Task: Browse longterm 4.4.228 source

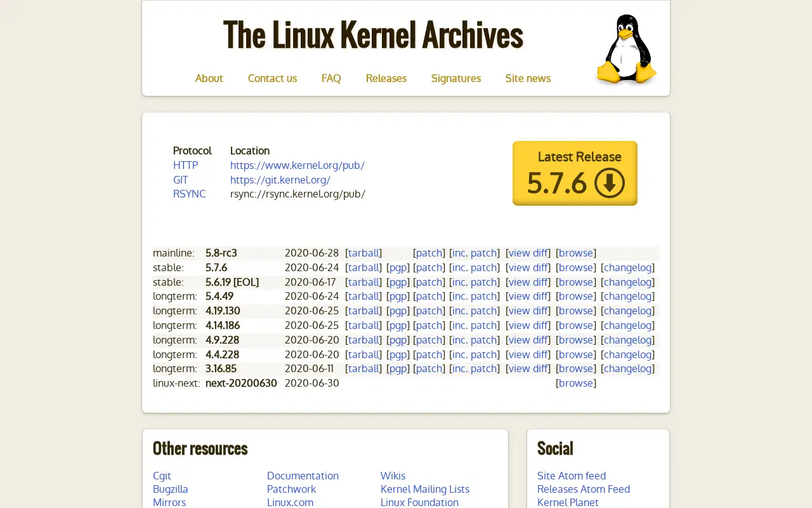Action: (575, 354)
